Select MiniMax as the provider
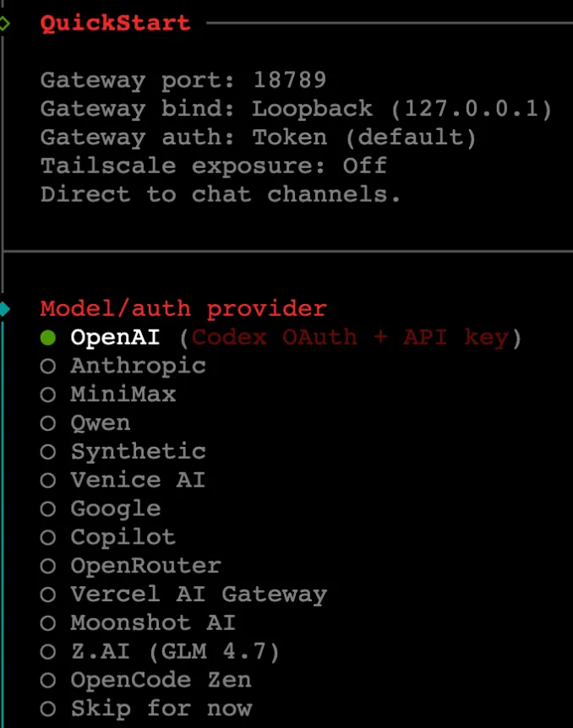573x728 pixels. [x=48, y=394]
